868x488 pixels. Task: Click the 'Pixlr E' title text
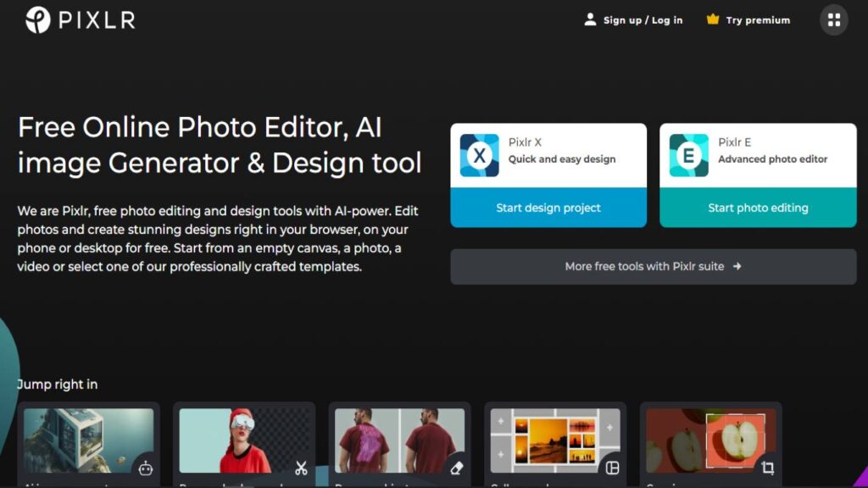tap(735, 142)
